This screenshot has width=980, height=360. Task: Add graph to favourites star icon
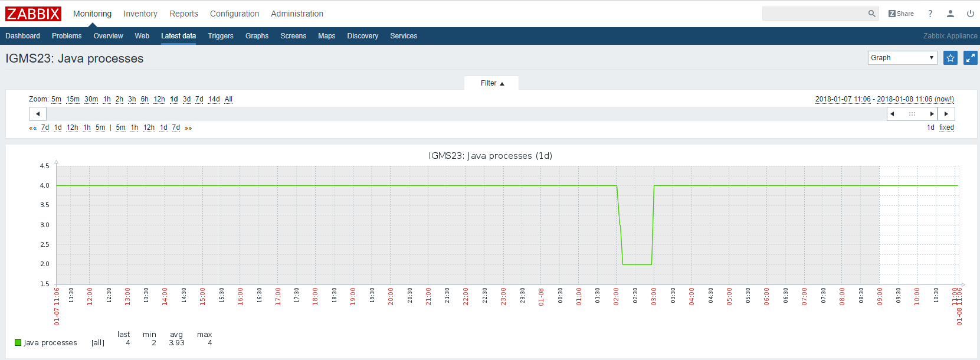click(950, 58)
